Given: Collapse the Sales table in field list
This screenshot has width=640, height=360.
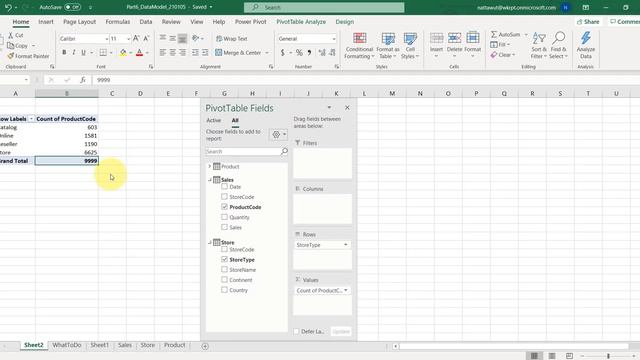Looking at the screenshot, I should [x=209, y=180].
